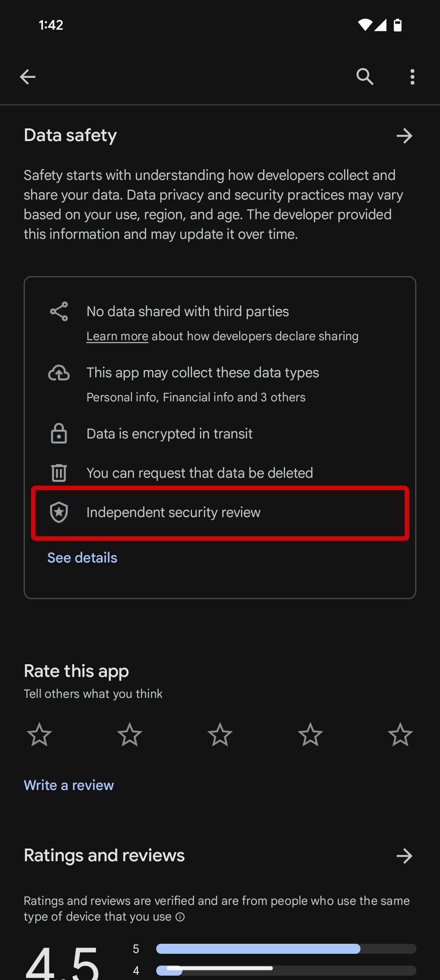Rate the app five stars
440x980 pixels.
click(x=400, y=735)
